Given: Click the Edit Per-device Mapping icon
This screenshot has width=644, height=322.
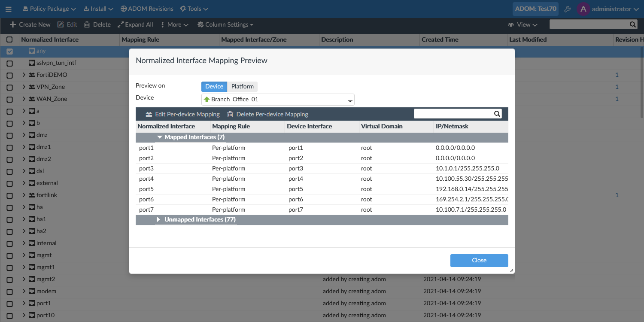Looking at the screenshot, I should (149, 114).
